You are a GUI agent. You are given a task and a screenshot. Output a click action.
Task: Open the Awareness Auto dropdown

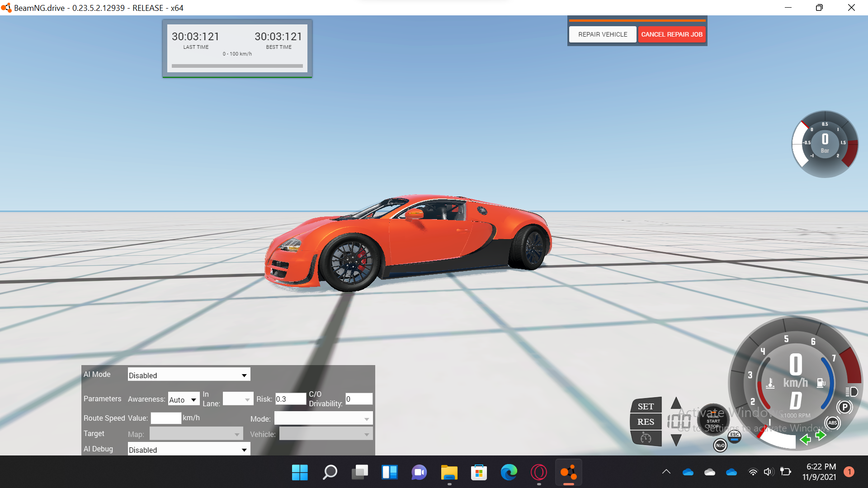tap(184, 399)
